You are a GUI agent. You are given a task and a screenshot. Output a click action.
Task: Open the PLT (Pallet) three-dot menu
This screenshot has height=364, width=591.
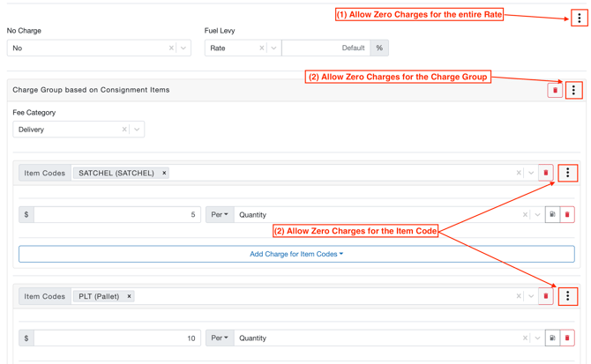(568, 296)
